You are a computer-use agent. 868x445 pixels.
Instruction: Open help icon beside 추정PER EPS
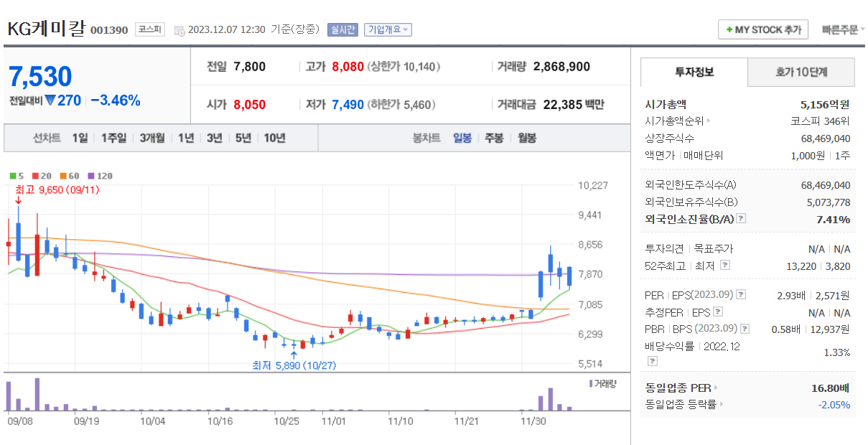point(717,312)
